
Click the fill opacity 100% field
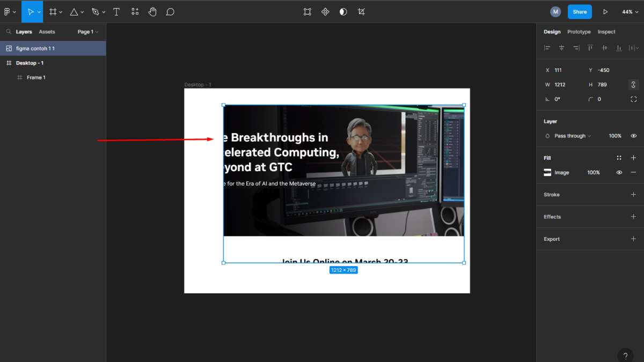pyautogui.click(x=594, y=173)
